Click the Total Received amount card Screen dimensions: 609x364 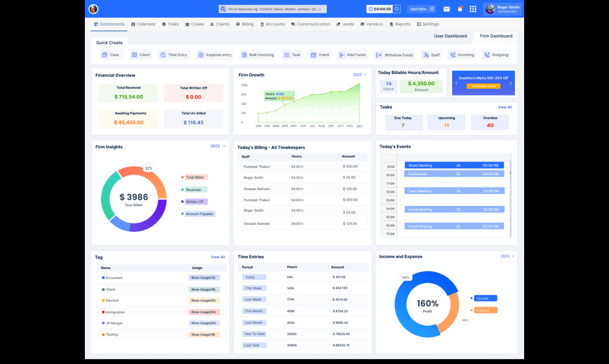(x=129, y=93)
